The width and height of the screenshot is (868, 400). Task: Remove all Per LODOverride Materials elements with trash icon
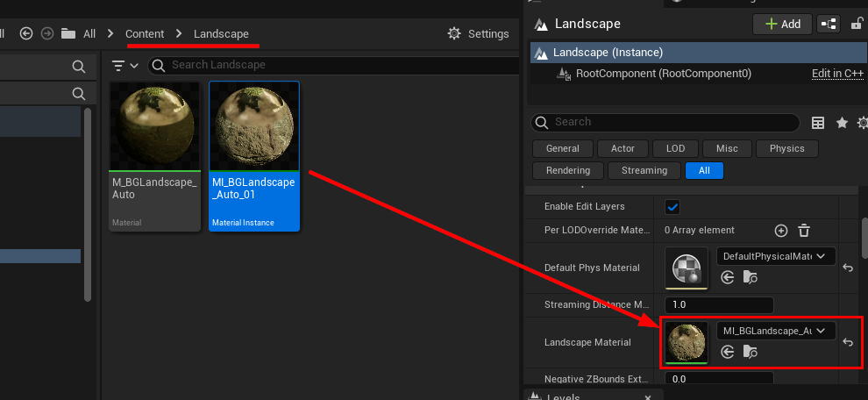pyautogui.click(x=804, y=231)
